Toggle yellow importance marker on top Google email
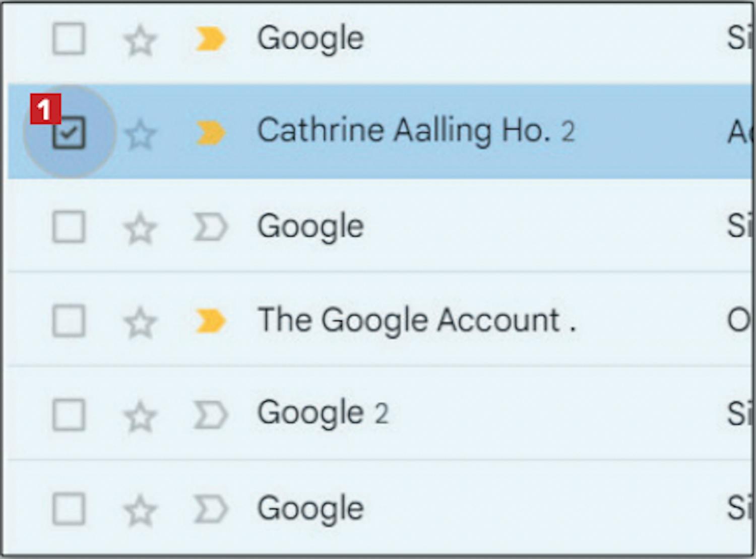This screenshot has width=756, height=559. pos(210,39)
